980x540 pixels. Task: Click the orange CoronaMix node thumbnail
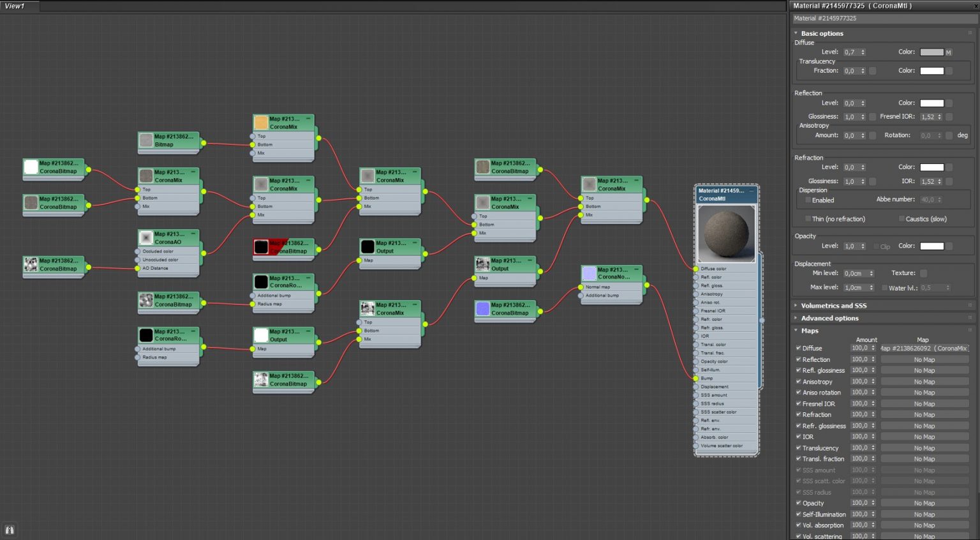click(261, 123)
